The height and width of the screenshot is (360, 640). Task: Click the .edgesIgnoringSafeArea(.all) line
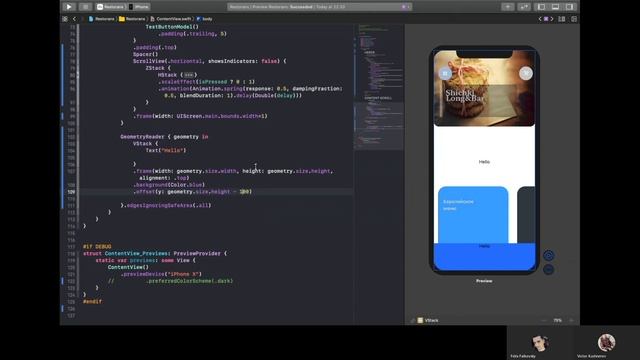(x=166, y=205)
